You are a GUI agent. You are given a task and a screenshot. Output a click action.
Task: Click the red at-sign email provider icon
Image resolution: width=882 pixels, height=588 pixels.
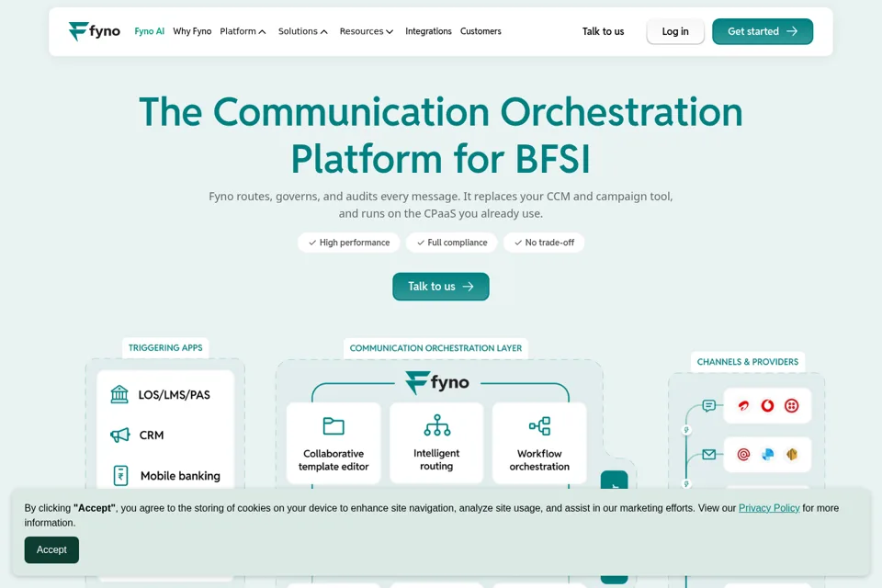(743, 454)
